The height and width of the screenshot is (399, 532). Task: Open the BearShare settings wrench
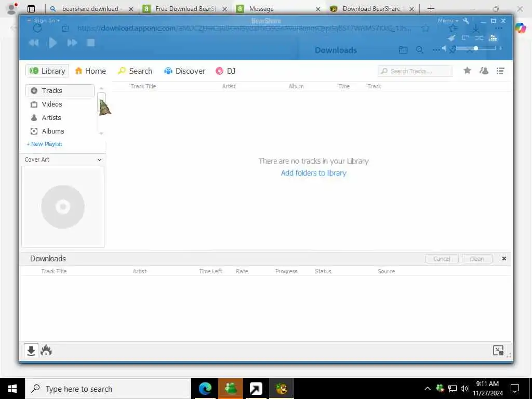point(466,21)
